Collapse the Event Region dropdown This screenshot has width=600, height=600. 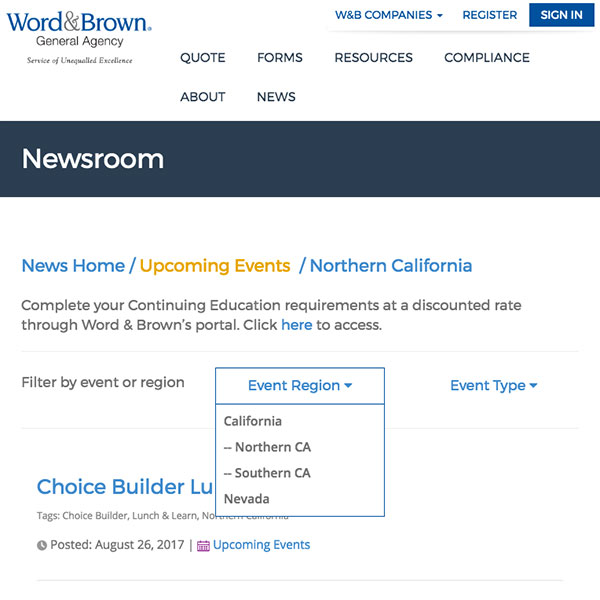[x=300, y=386]
